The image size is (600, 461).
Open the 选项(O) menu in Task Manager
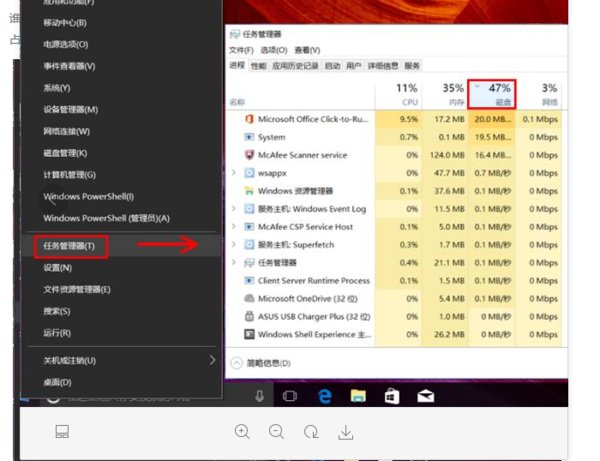click(x=273, y=50)
